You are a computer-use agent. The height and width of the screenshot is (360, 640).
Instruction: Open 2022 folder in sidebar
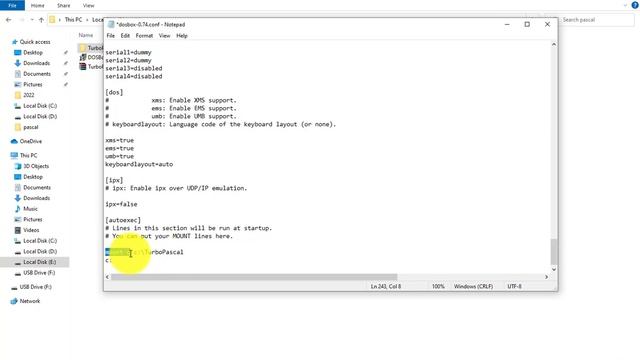[29, 95]
